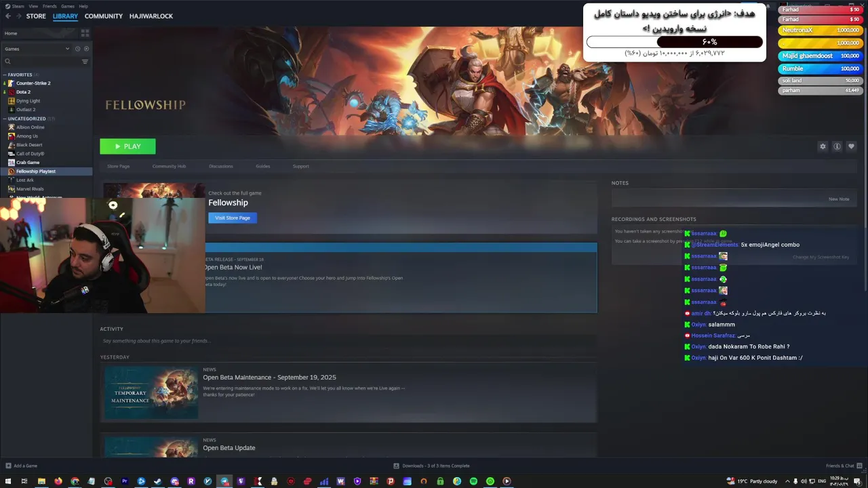Open 'Open Beta Maintenance - September 19, 2025' news
Image resolution: width=868 pixels, height=488 pixels.
(269, 377)
